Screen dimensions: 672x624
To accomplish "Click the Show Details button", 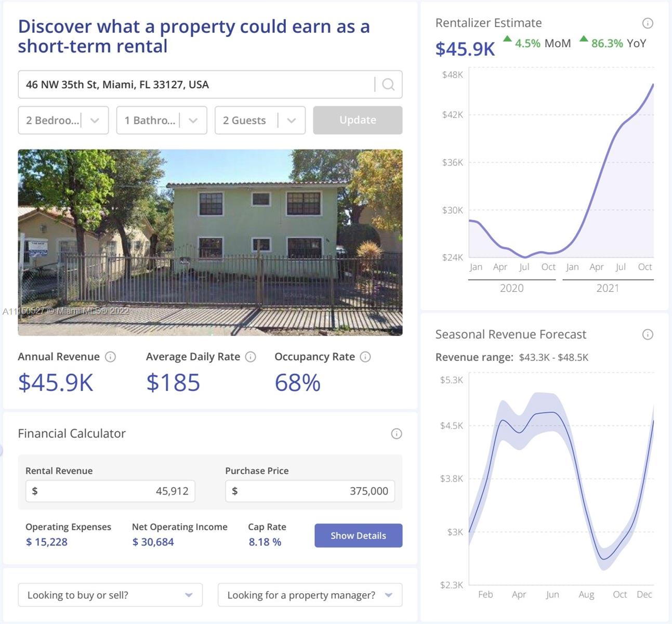I will (358, 536).
